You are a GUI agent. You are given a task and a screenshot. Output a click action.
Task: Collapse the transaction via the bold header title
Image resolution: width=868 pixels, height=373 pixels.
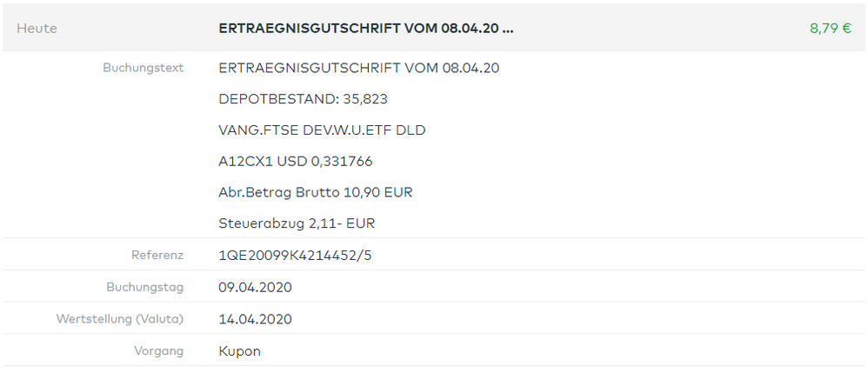point(365,28)
